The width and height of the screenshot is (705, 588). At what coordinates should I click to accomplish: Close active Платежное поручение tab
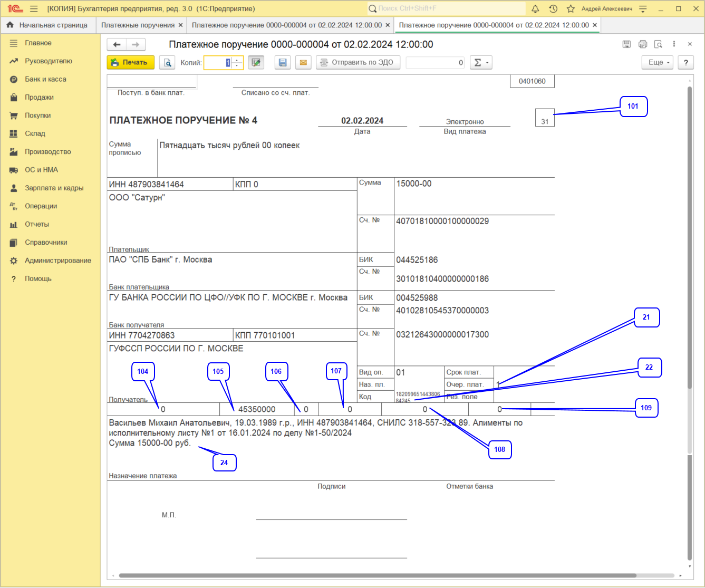point(595,25)
